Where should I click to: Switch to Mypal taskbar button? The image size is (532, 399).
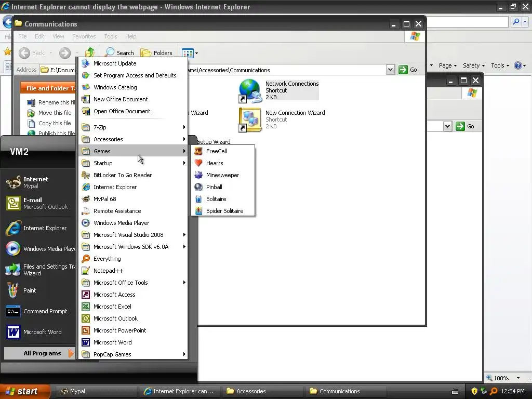point(96,391)
